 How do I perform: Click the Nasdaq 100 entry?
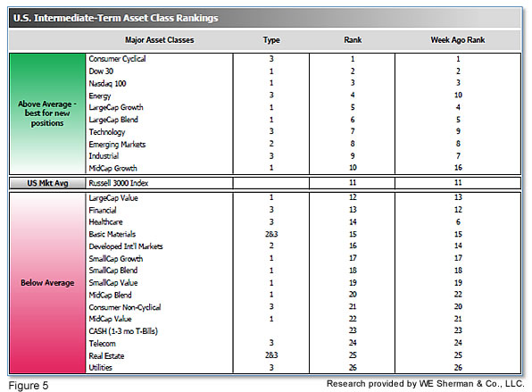107,84
